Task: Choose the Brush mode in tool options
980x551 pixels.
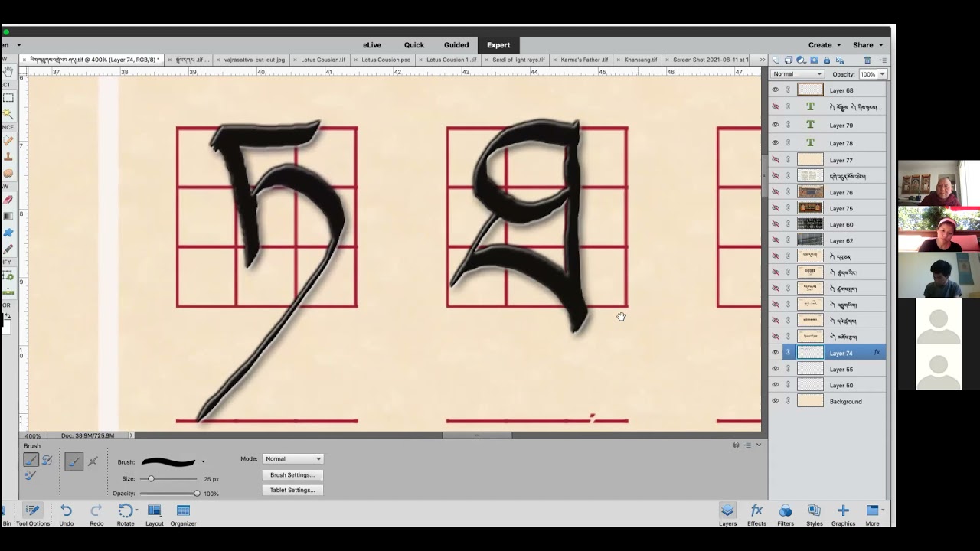Action: pyautogui.click(x=31, y=460)
